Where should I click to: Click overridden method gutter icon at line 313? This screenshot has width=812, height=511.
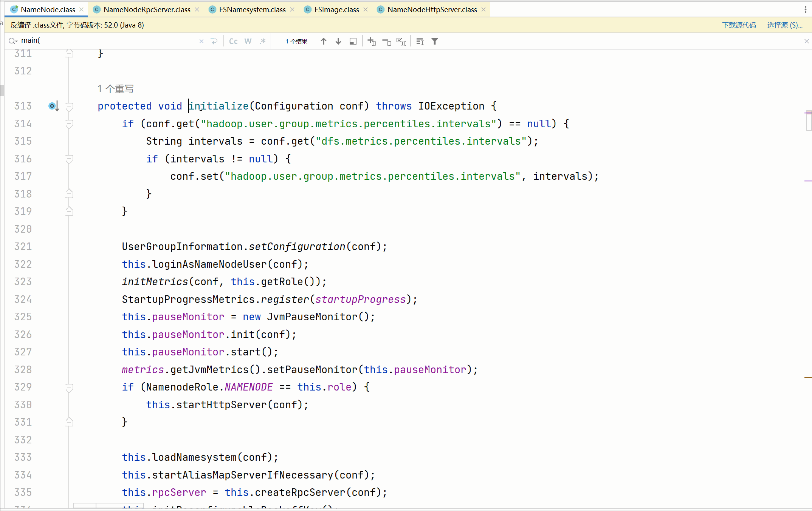[x=53, y=106]
